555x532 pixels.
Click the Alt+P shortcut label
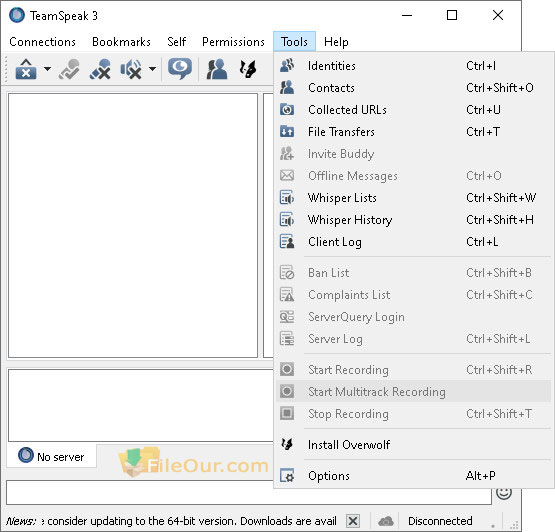[480, 475]
